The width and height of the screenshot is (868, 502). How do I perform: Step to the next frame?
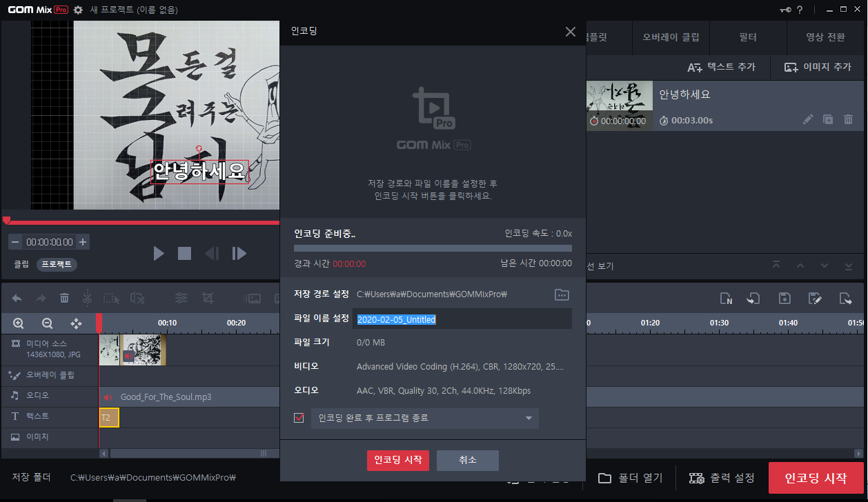(239, 254)
